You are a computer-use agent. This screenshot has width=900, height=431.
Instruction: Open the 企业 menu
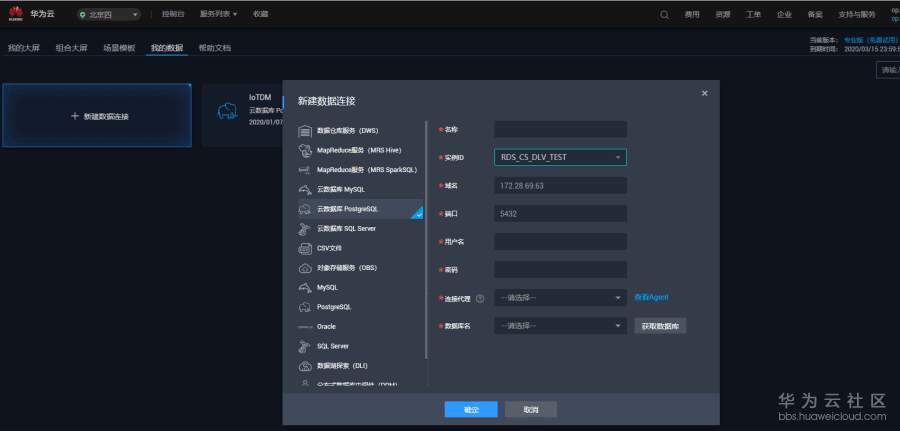[785, 15]
